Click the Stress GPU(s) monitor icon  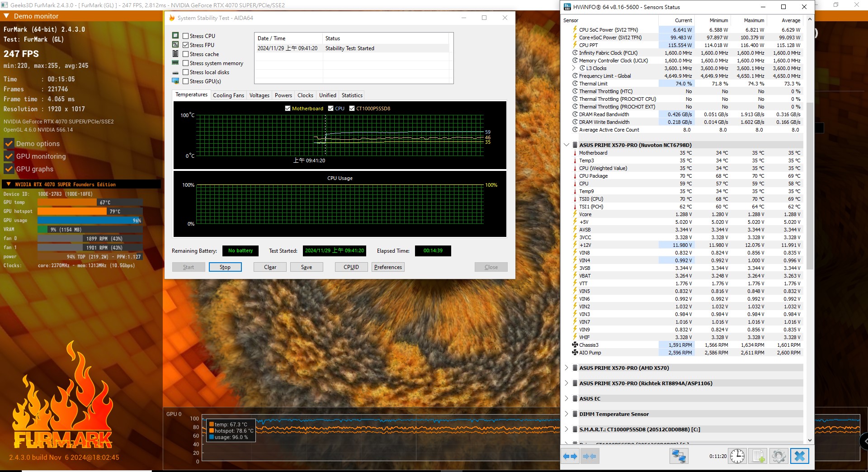pyautogui.click(x=175, y=81)
